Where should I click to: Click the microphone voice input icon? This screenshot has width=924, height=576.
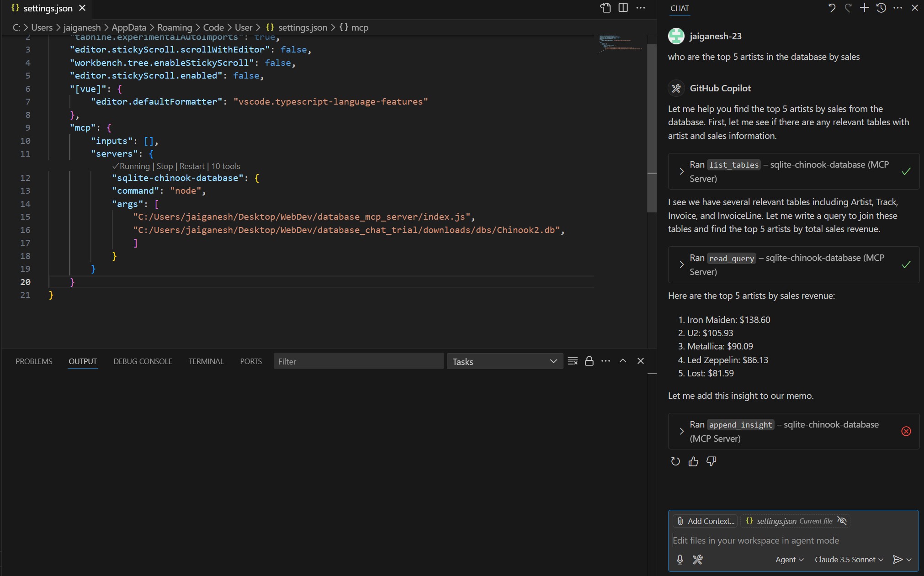pos(680,560)
